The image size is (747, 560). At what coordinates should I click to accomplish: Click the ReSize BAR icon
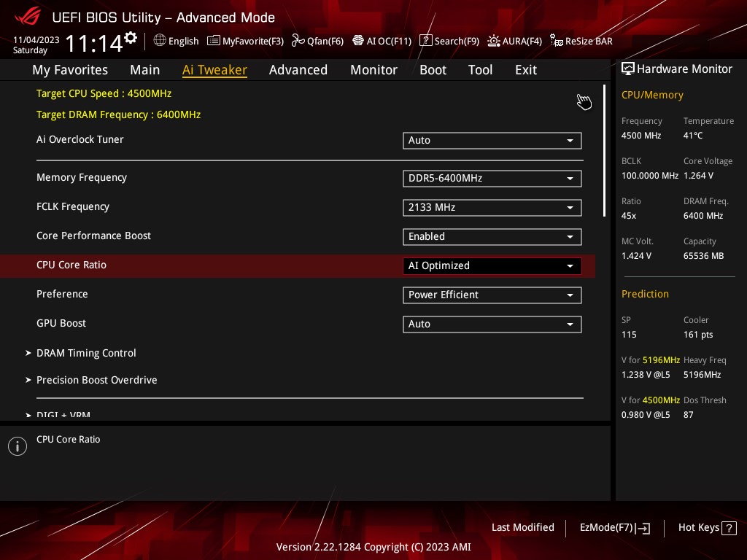(x=556, y=41)
